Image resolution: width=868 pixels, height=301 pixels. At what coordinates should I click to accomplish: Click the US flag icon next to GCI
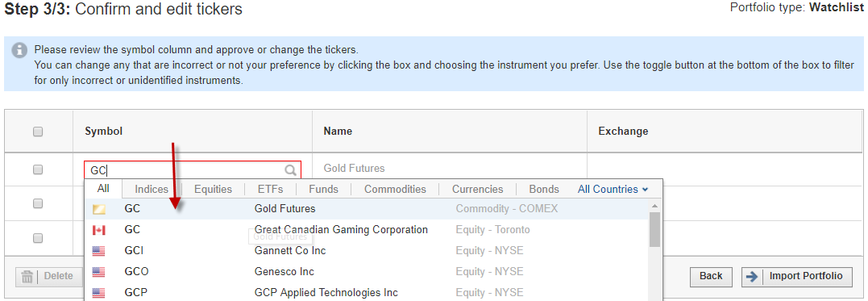coord(98,250)
